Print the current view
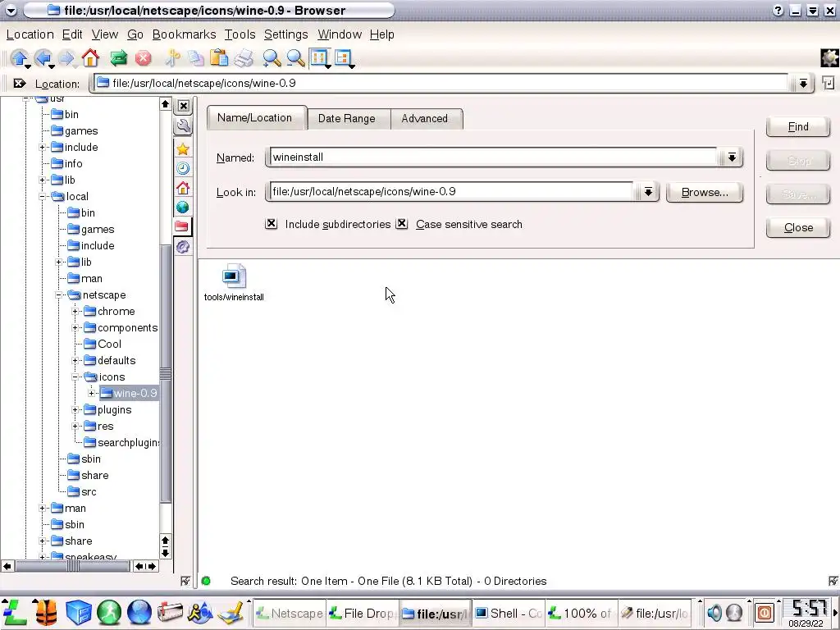840x630 pixels. [x=244, y=58]
